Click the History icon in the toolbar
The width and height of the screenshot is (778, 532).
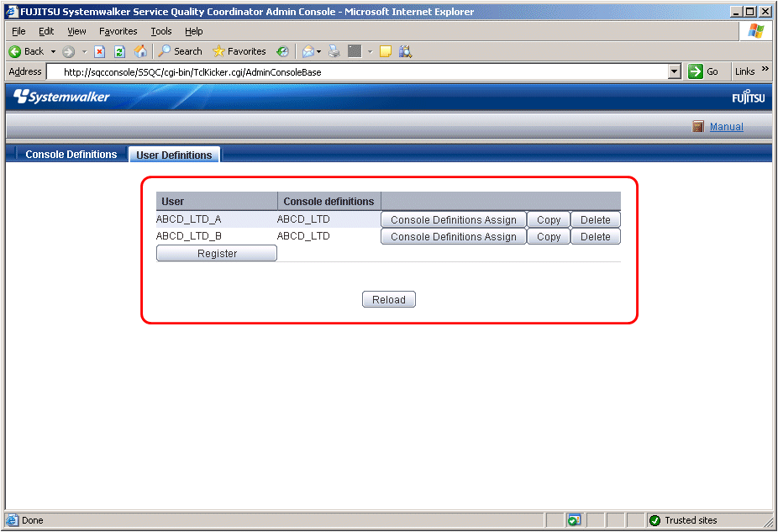(283, 51)
